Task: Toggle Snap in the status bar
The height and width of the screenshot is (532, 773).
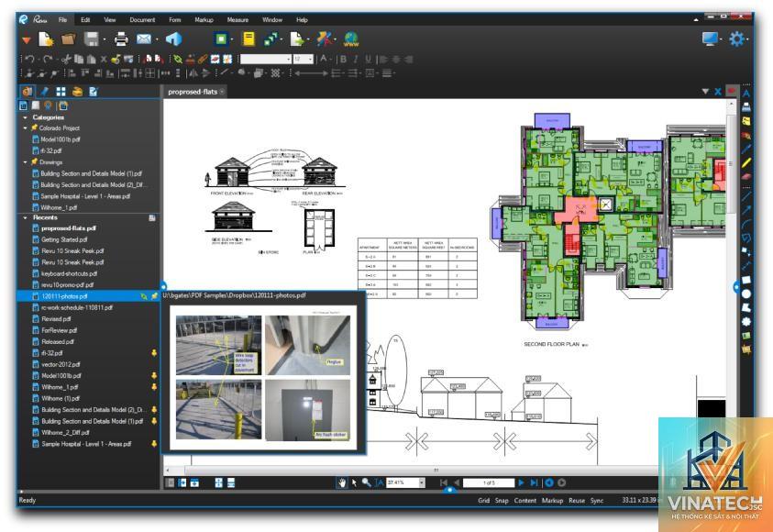Action: (x=502, y=501)
